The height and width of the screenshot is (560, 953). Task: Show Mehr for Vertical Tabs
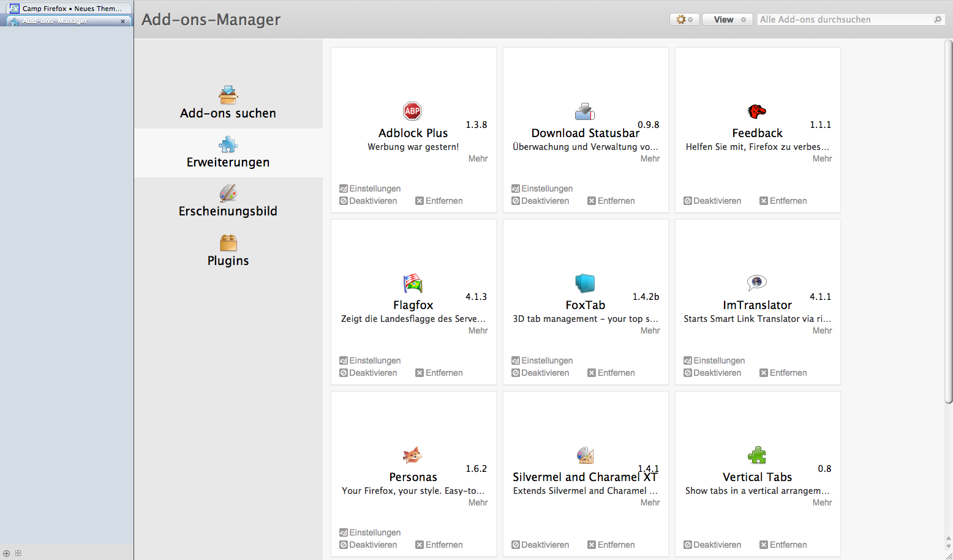[x=822, y=502]
